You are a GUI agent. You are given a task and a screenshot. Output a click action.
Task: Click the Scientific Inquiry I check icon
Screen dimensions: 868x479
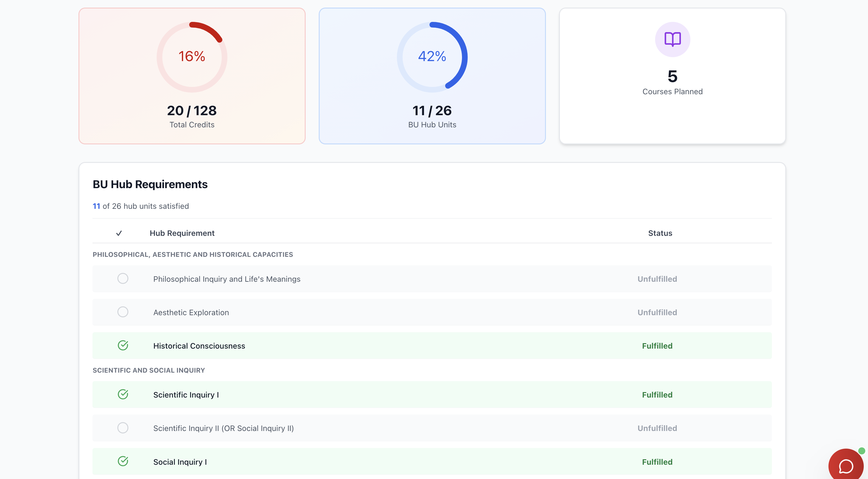coord(123,394)
